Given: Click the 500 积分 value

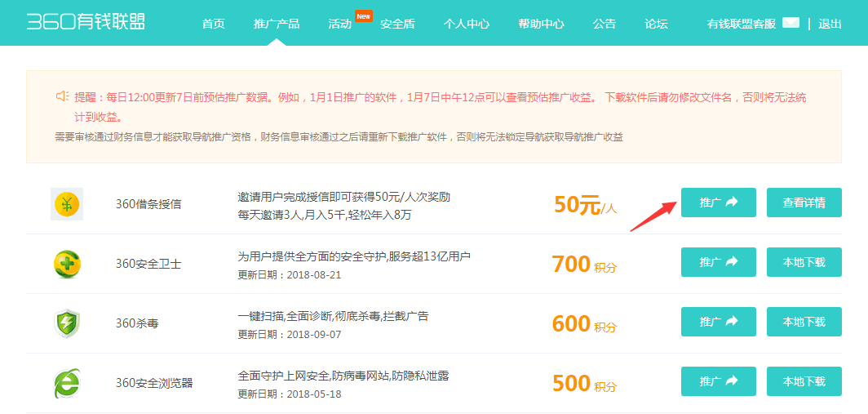Looking at the screenshot, I should [584, 384].
